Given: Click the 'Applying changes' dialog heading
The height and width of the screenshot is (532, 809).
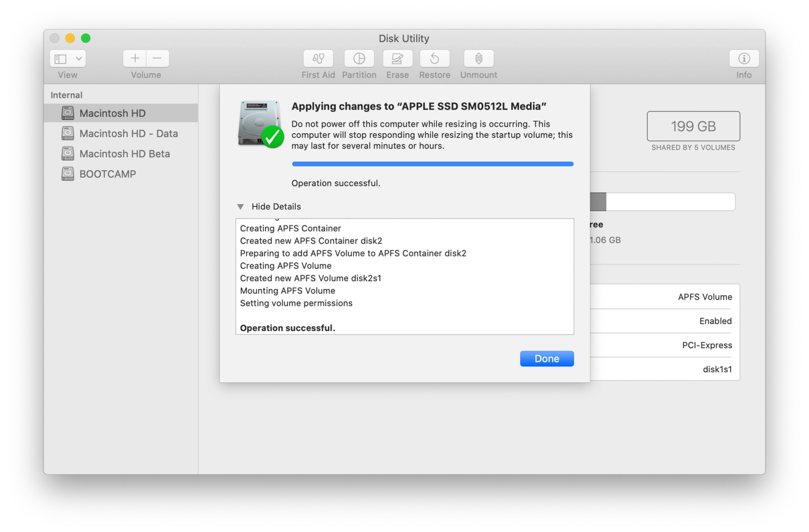Looking at the screenshot, I should click(419, 106).
